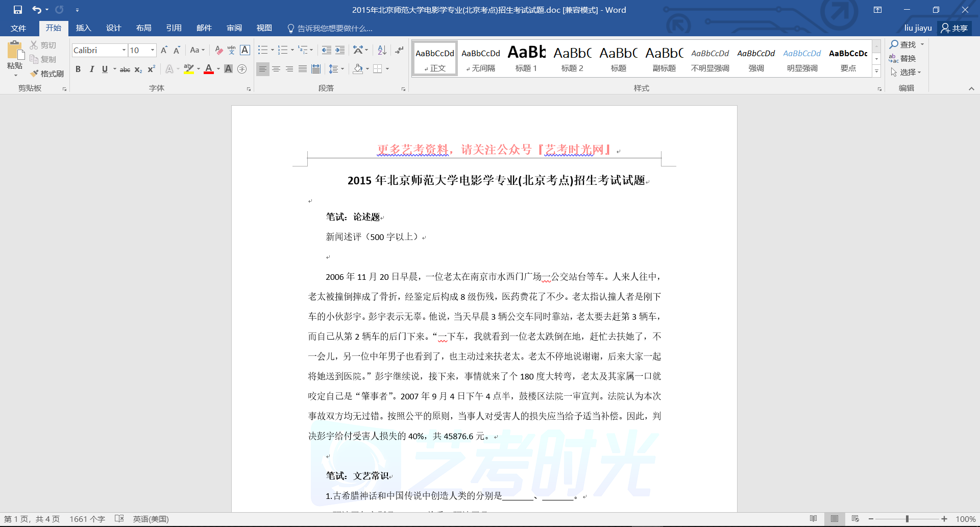Viewport: 980px width, 527px height.
Task: Select the bullet list icon
Action: coord(262,50)
